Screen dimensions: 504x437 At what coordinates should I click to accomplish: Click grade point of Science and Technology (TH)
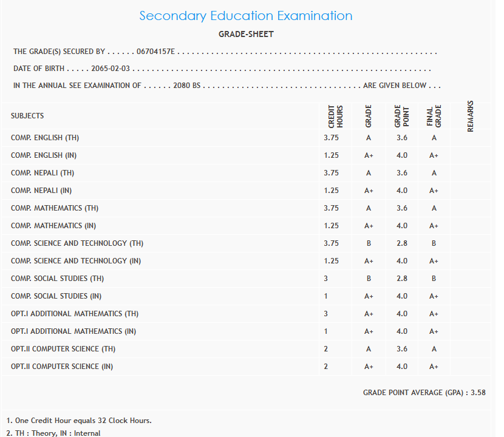point(402,243)
